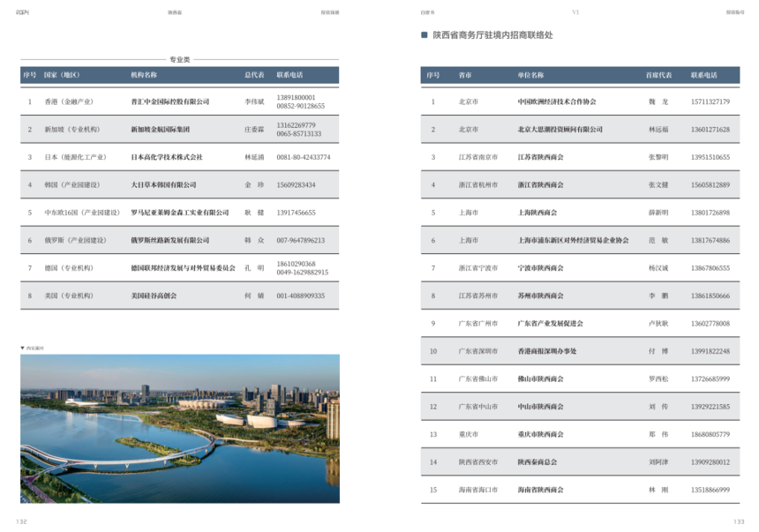Click the "中东欧16国（产业园建设）" cell

pos(82,213)
